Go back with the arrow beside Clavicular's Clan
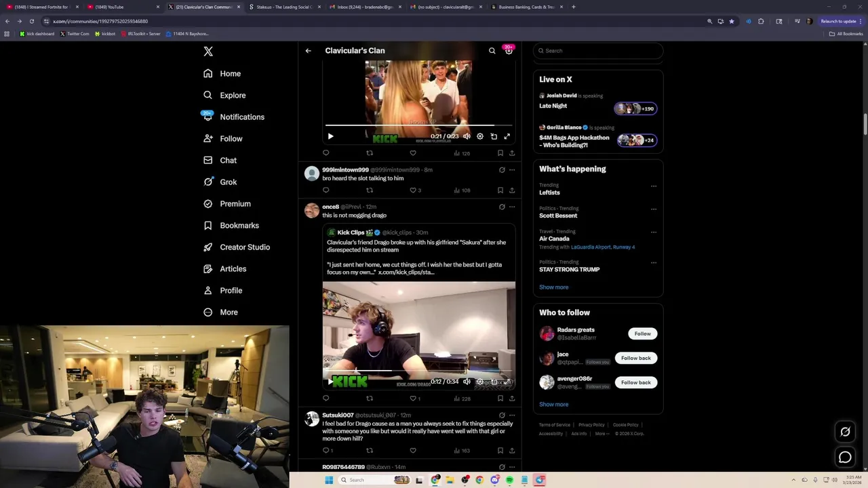 click(308, 51)
